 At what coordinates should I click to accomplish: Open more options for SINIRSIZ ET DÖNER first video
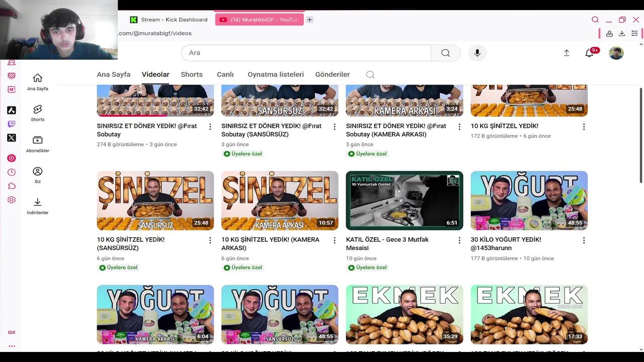click(x=210, y=127)
